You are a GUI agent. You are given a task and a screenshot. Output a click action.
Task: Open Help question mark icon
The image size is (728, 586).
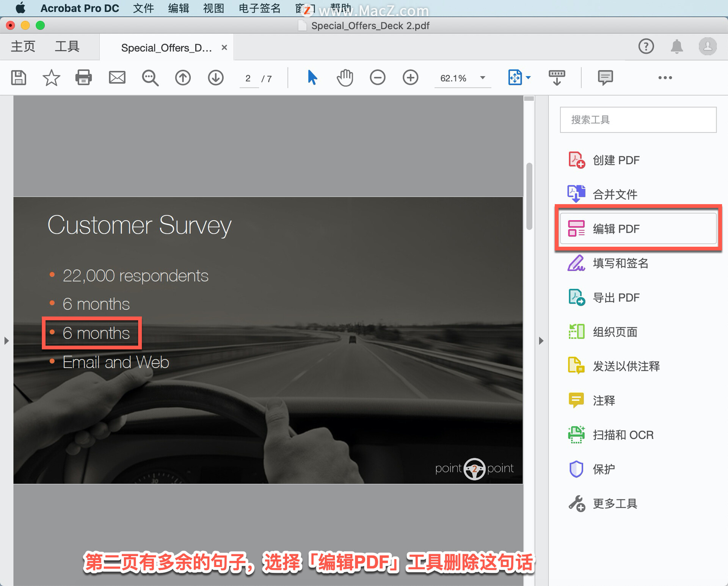(x=646, y=47)
